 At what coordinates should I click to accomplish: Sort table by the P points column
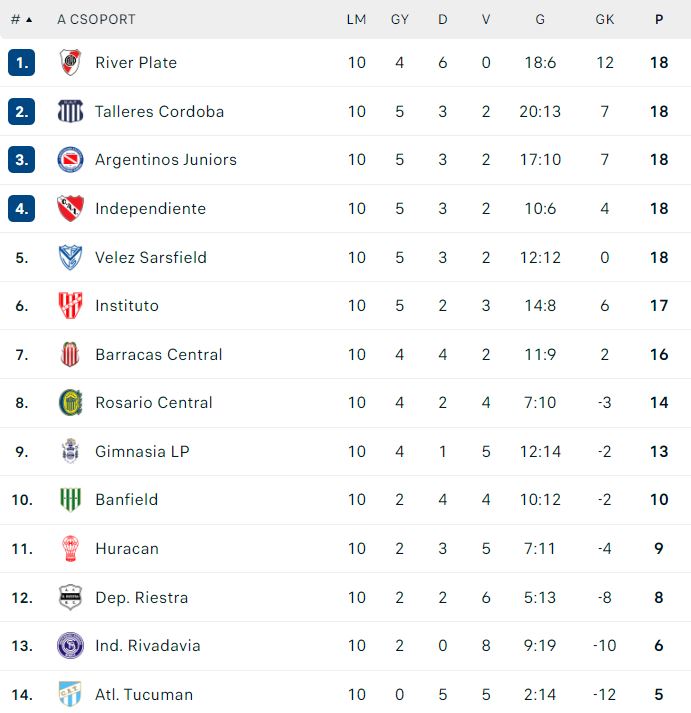coord(659,20)
